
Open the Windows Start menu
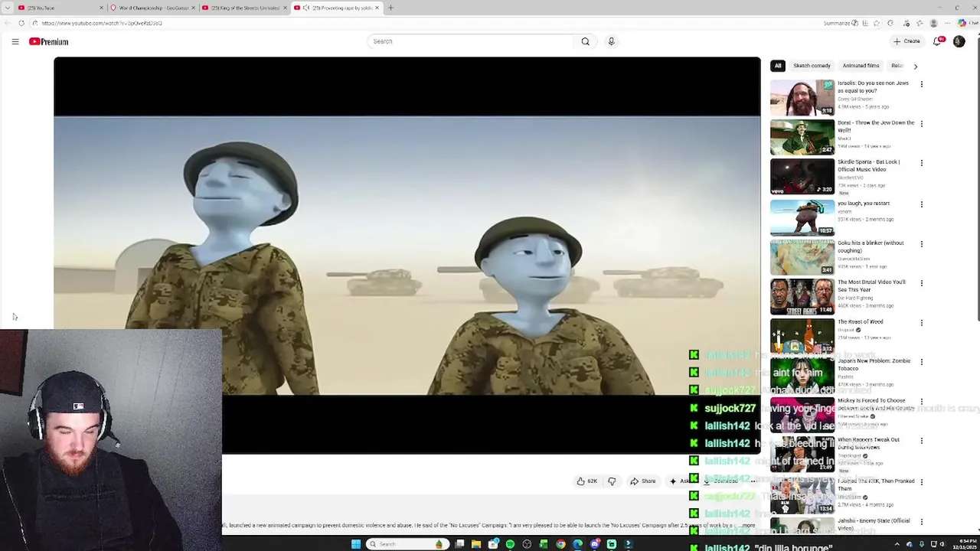pos(355,544)
